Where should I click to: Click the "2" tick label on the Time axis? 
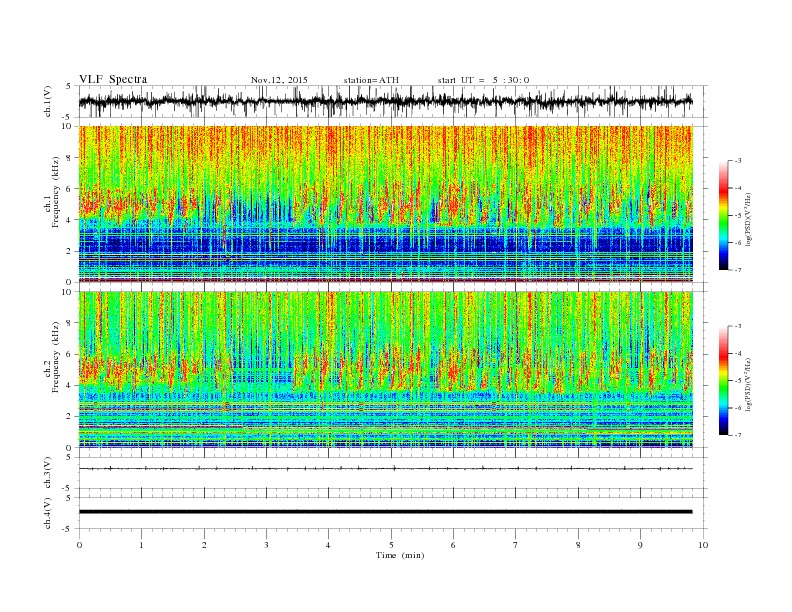(x=204, y=545)
